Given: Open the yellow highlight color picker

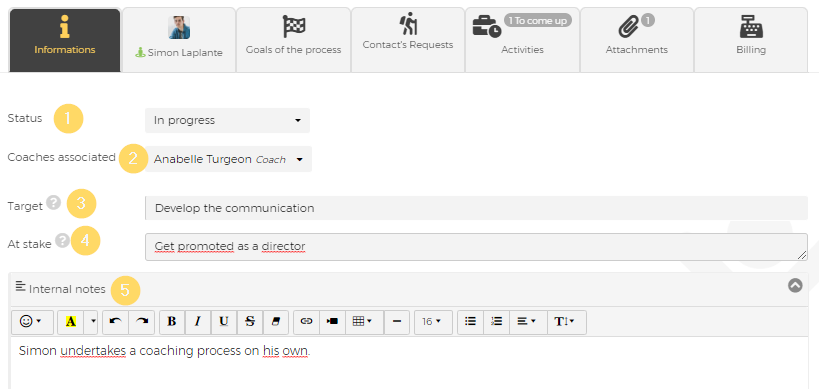Looking at the screenshot, I should (93, 322).
